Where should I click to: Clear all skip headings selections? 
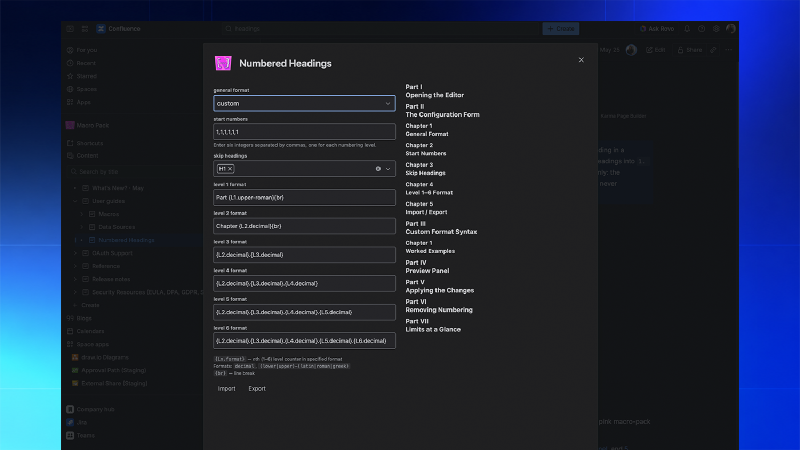(x=378, y=168)
